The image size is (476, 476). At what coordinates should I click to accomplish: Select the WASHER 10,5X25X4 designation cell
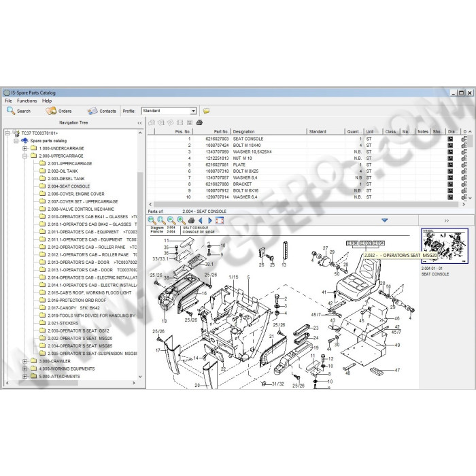tap(252, 152)
